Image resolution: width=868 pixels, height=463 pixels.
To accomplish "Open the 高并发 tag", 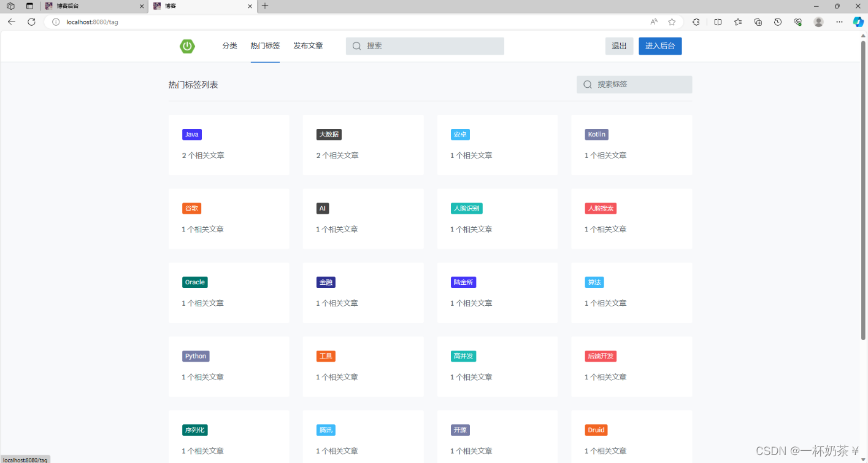I will coord(463,356).
